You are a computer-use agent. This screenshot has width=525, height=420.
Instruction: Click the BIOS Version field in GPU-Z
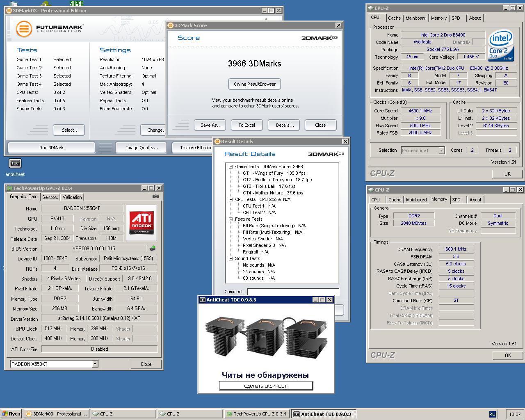[x=94, y=249]
